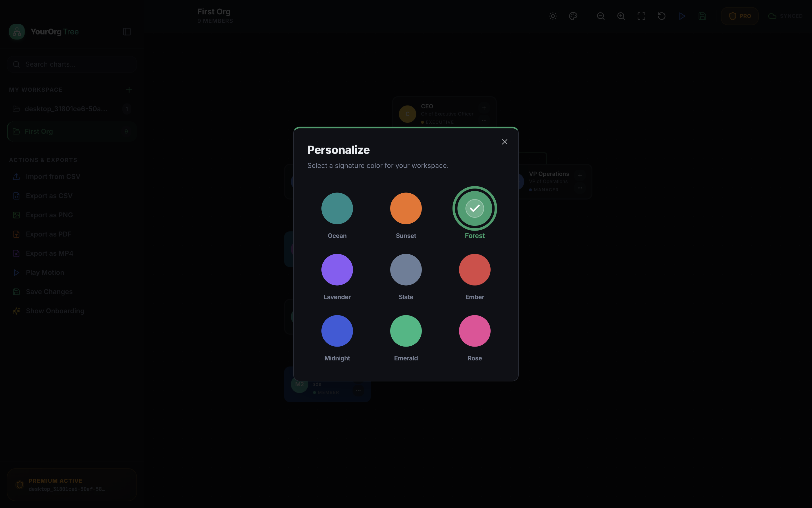Click the CEO avatar circle

coord(407,114)
